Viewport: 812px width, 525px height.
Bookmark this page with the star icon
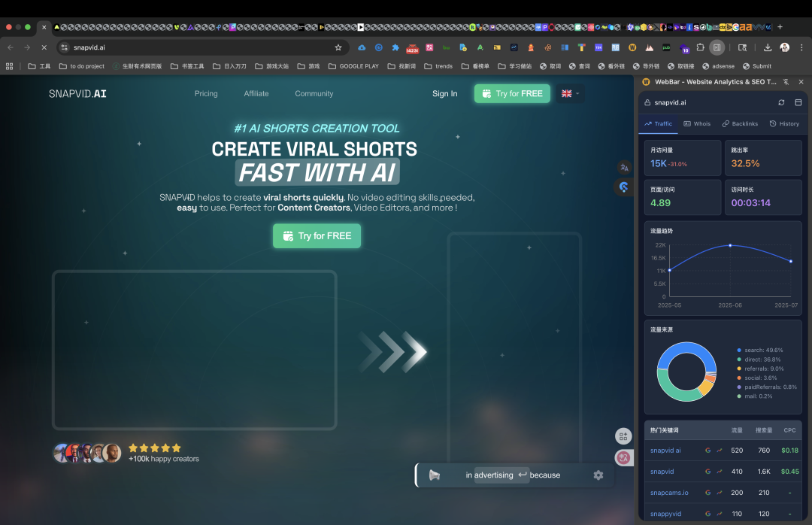[338, 47]
